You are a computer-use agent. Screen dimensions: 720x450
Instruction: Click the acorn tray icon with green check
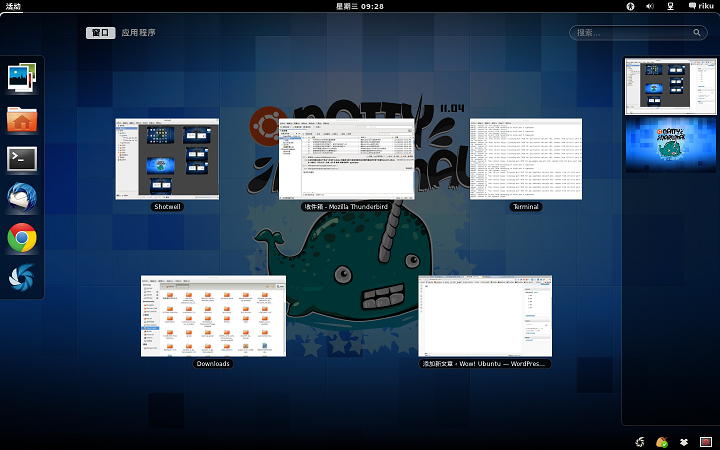[x=662, y=442]
